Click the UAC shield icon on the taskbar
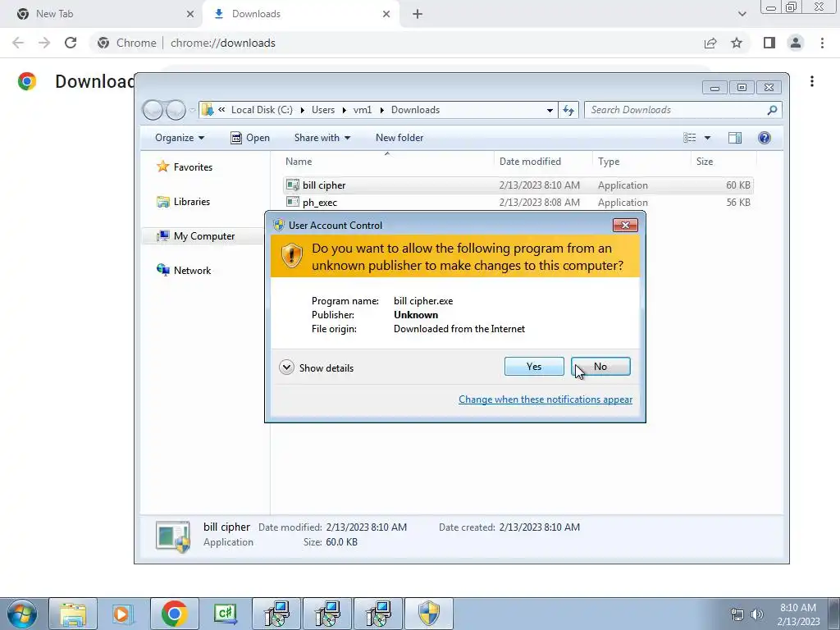Screen dimensions: 840x630 coord(428,614)
